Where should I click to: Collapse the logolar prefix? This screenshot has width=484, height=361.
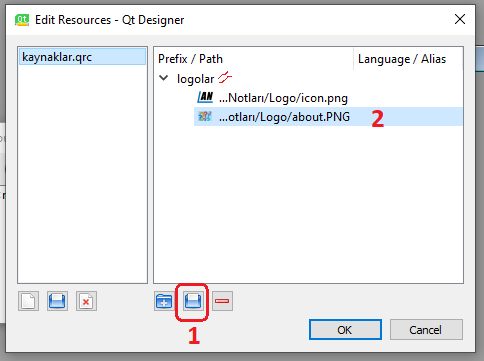(x=164, y=79)
